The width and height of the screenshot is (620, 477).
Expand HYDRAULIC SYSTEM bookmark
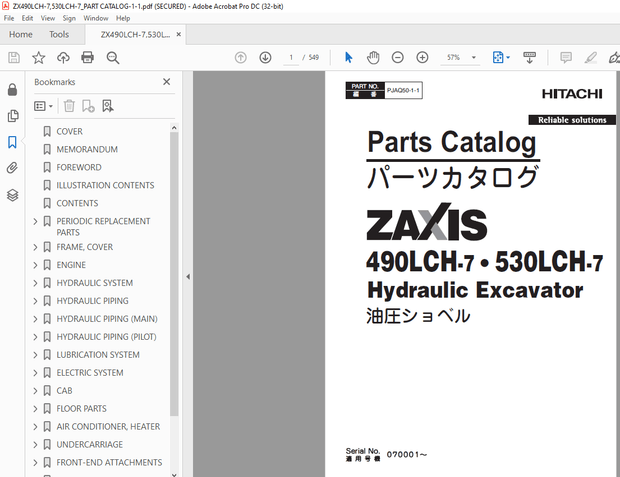35,283
